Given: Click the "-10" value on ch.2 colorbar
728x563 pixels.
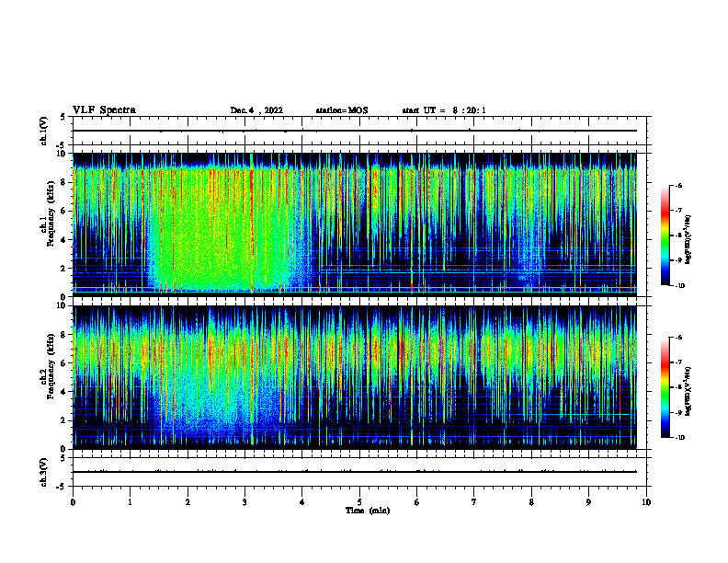Looking at the screenshot, I should click(x=679, y=438).
